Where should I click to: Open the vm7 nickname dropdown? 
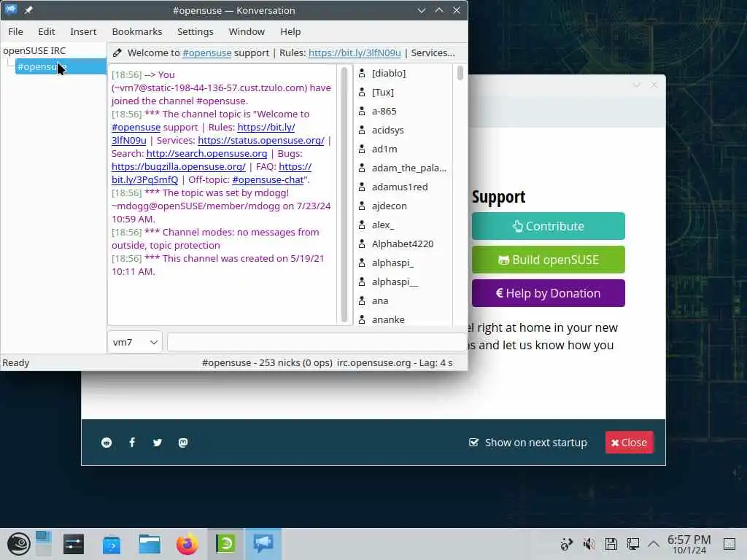pos(135,343)
